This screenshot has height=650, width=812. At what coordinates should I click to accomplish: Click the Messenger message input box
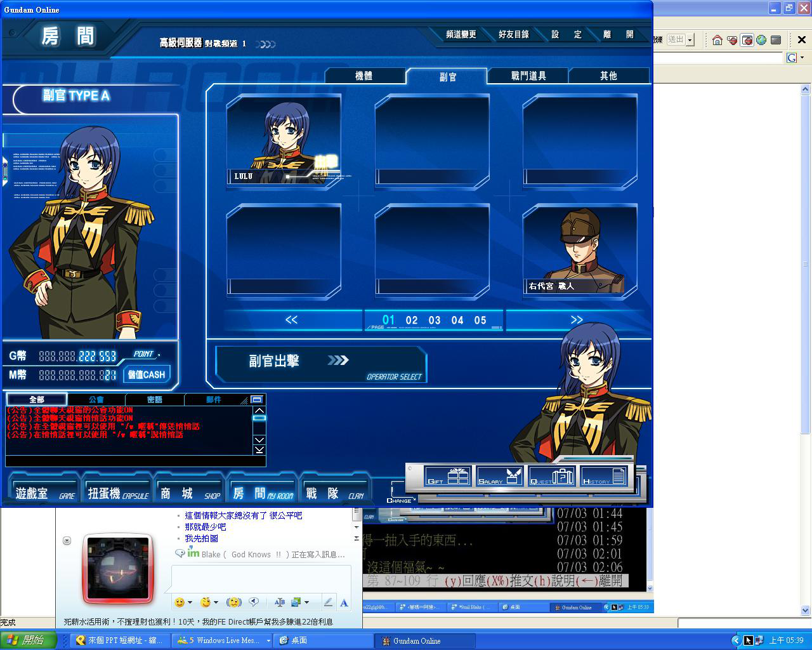261,578
